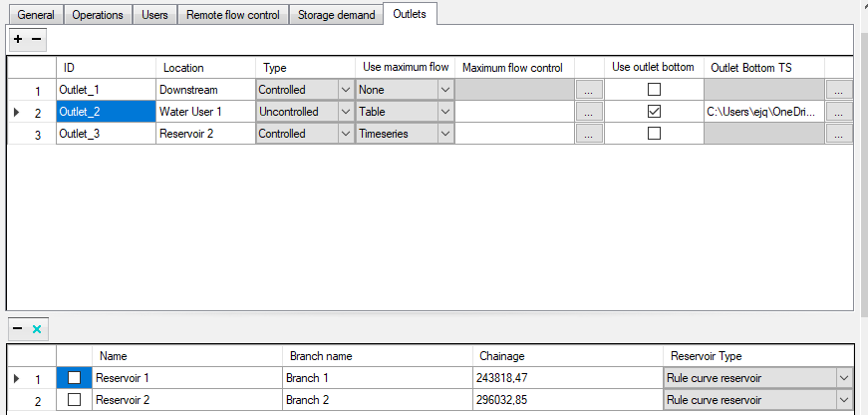Image resolution: width=868 pixels, height=415 pixels.
Task: Click the Branch name column header
Action: [378, 356]
